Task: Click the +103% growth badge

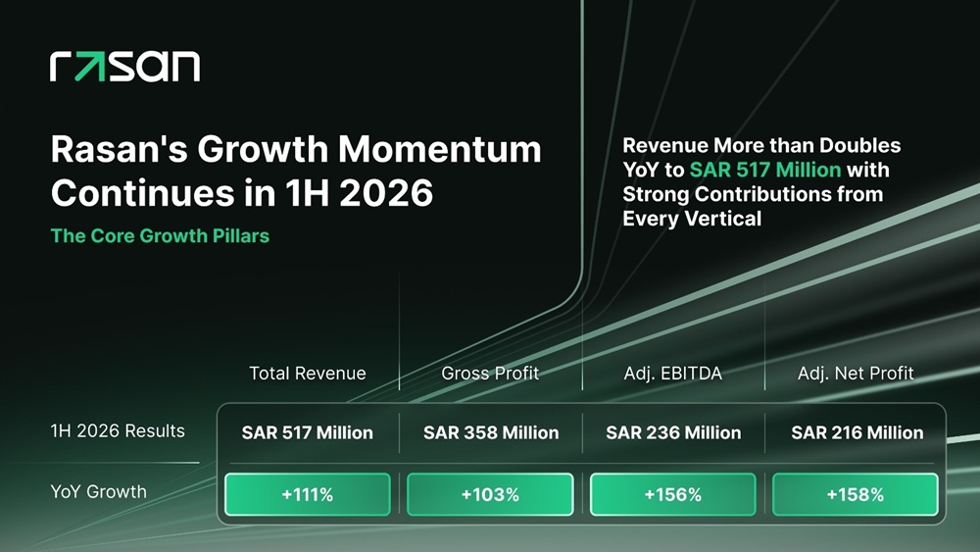Action: 490,494
